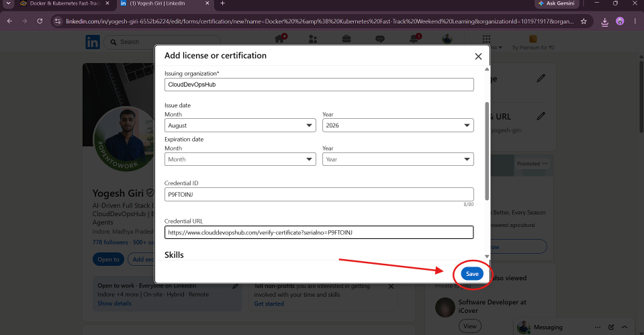
Task: Click the dialog scrollbar down arrow
Action: click(487, 256)
